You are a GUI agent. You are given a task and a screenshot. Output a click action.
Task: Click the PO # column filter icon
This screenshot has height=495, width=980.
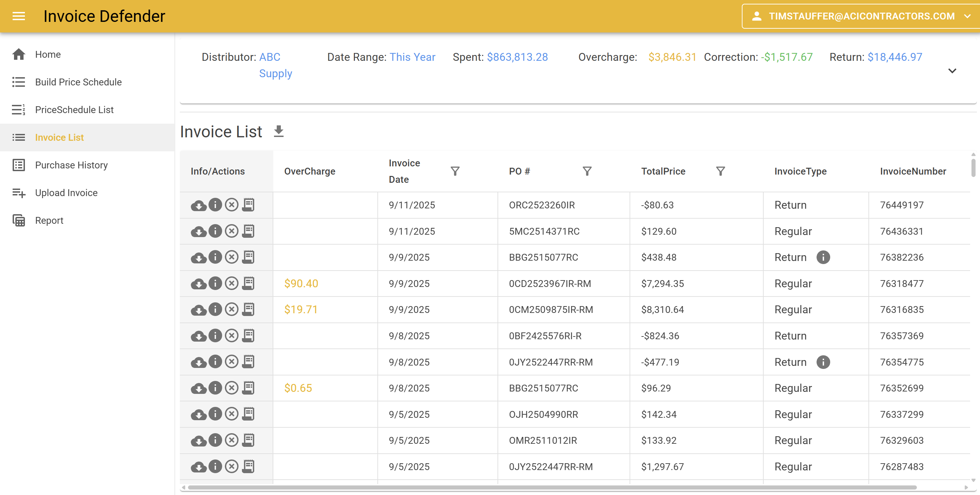coord(587,171)
